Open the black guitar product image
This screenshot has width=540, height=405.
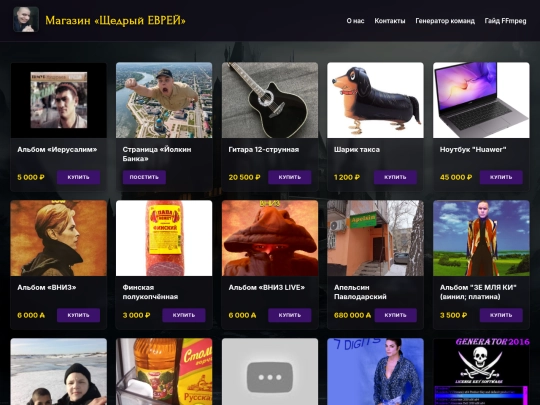[270, 100]
